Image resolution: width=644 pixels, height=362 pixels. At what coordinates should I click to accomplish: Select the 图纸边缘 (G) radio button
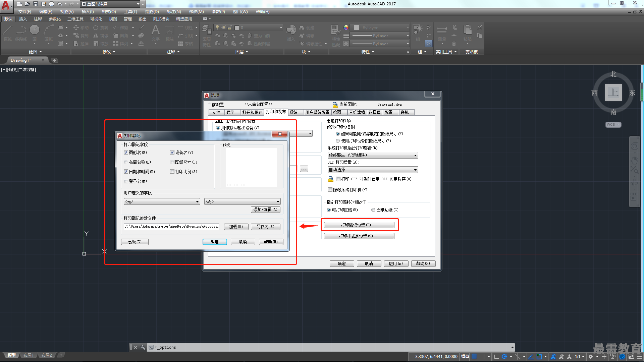pyautogui.click(x=373, y=210)
